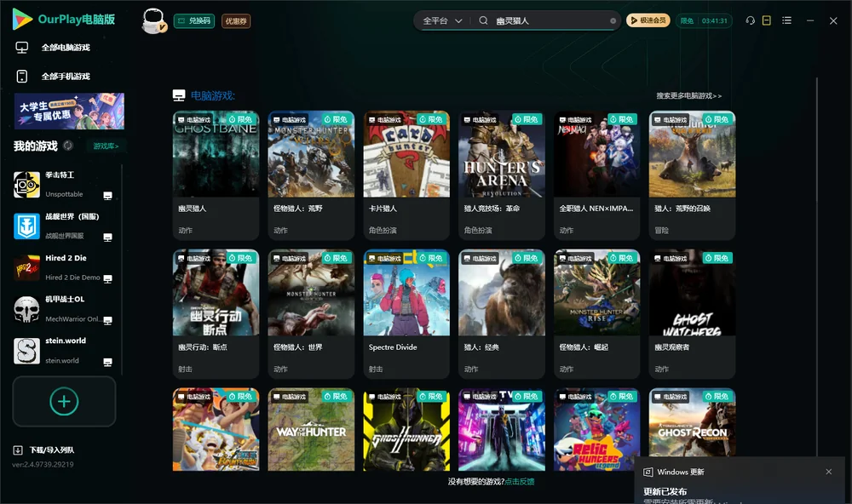The width and height of the screenshot is (852, 504).
Task: Click the 点击反馈 feedback link
Action: coord(520,481)
